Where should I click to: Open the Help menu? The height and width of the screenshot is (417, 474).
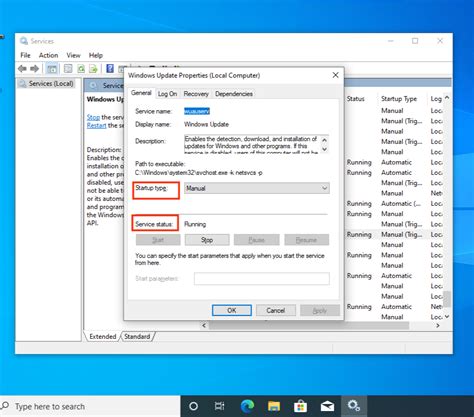tap(96, 55)
